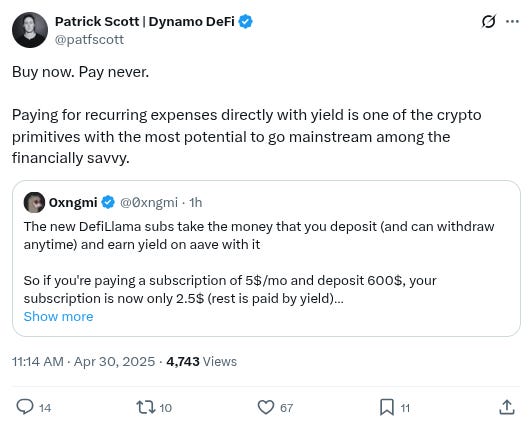532x423 pixels.
Task: Like the tweet with heart icon
Action: pyautogui.click(x=266, y=407)
